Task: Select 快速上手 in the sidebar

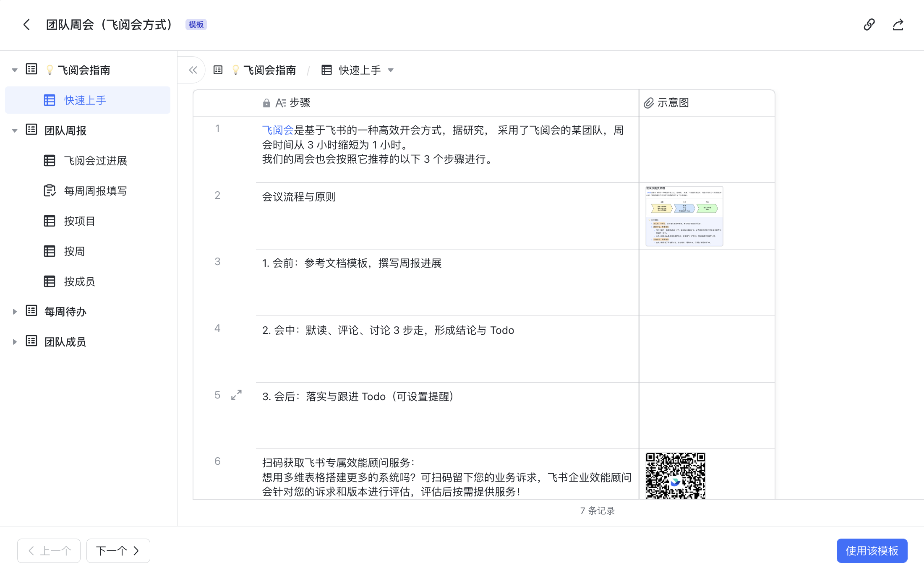Action: 88,100
